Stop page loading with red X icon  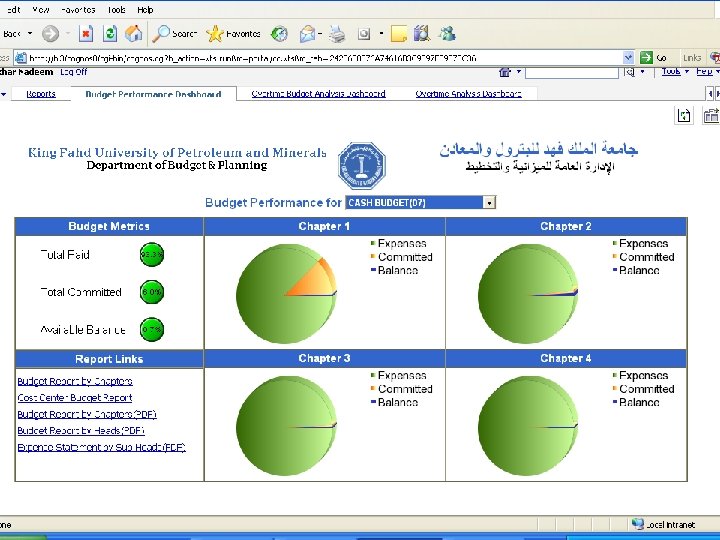[x=86, y=34]
